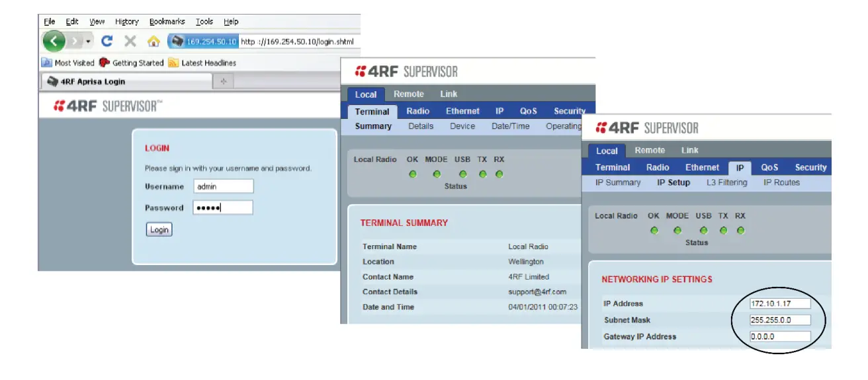Select Local tab in the IP Setup window
868x380 pixels.
point(607,151)
